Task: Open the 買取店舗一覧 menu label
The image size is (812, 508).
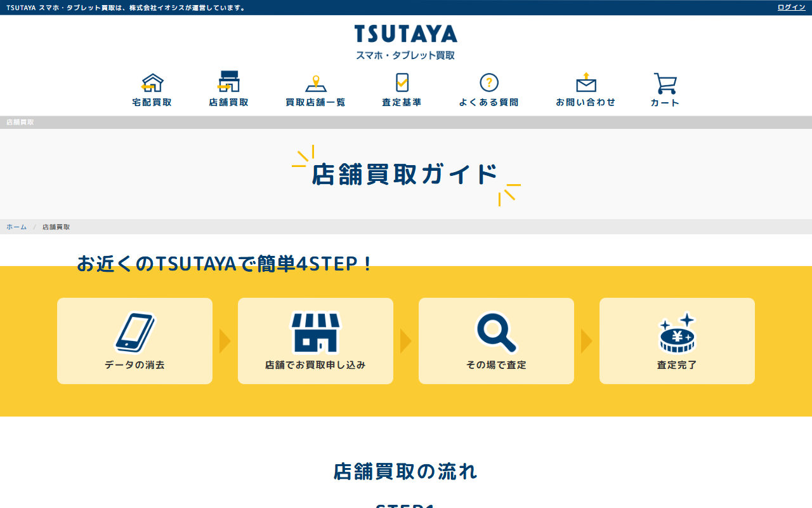Action: pyautogui.click(x=316, y=102)
